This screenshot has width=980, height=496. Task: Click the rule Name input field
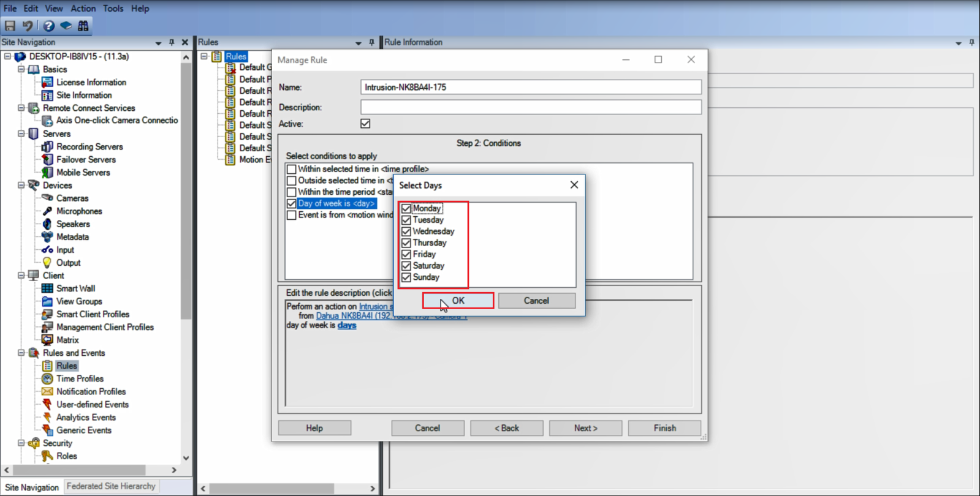pos(531,87)
